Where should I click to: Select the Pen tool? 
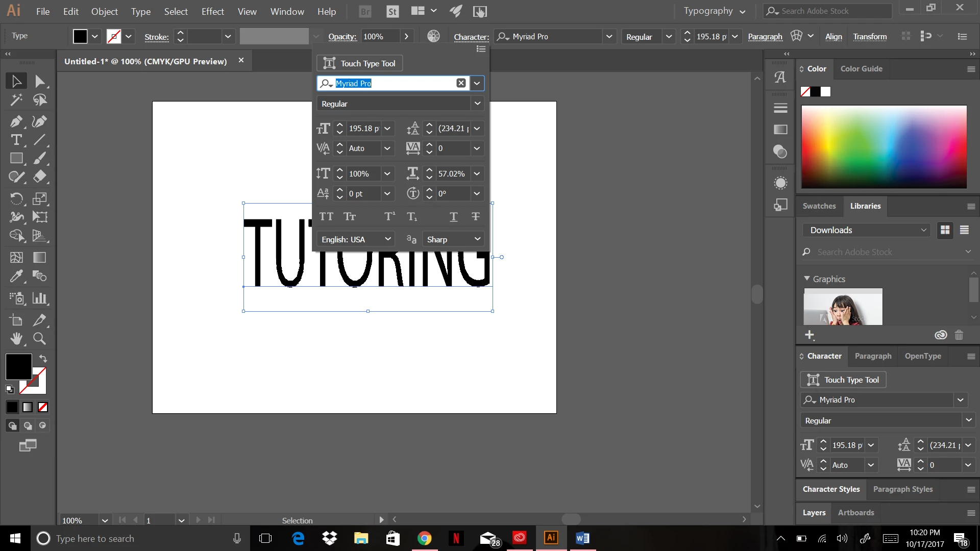tap(16, 121)
